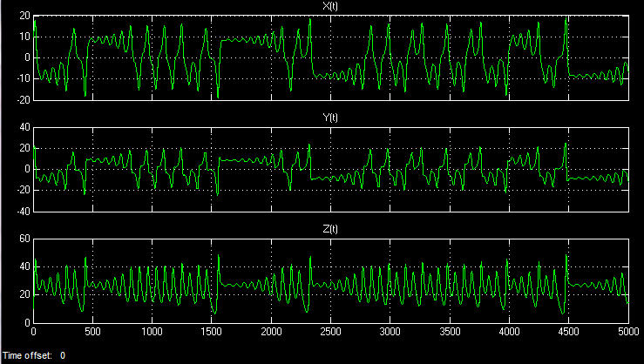The height and width of the screenshot is (364, 644).
Task: Click the 5000 time axis tick label
Action: click(x=628, y=331)
